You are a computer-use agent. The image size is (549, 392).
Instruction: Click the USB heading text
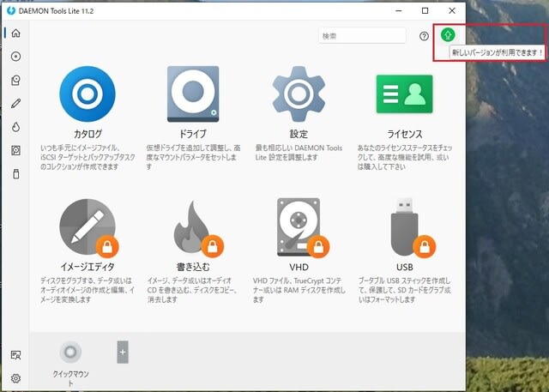click(404, 268)
